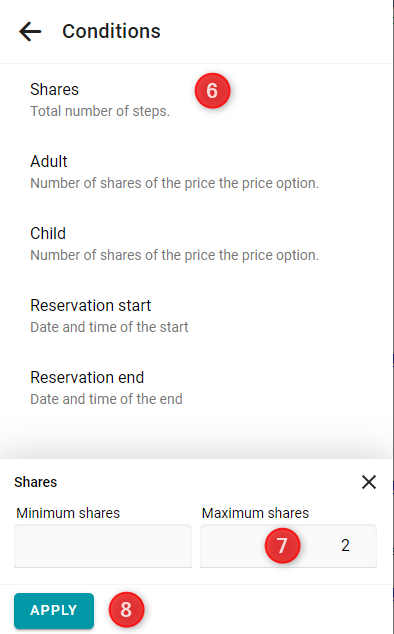Click 'Date and time of the start' text
This screenshot has width=394, height=634.
pyautogui.click(x=109, y=327)
